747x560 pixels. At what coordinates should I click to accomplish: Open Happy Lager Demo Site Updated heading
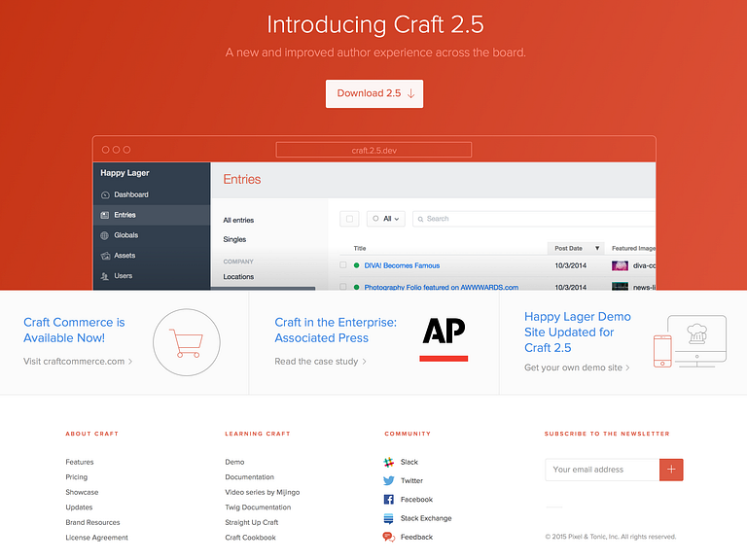pos(578,332)
